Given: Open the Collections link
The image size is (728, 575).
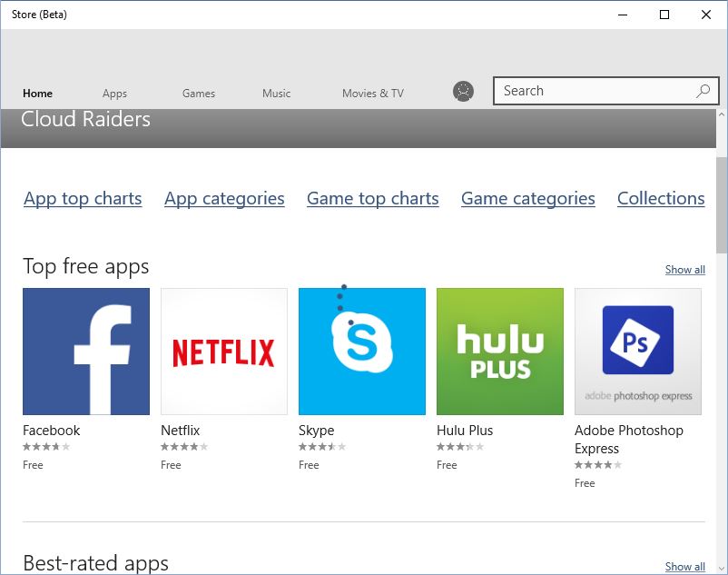Looking at the screenshot, I should [661, 198].
